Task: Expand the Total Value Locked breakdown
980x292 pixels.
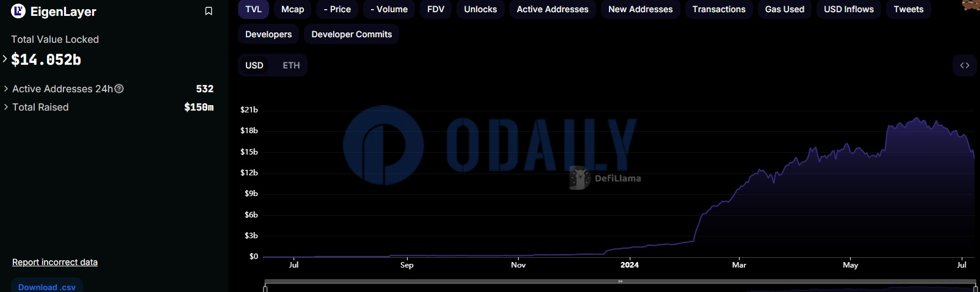Action: tap(5, 59)
